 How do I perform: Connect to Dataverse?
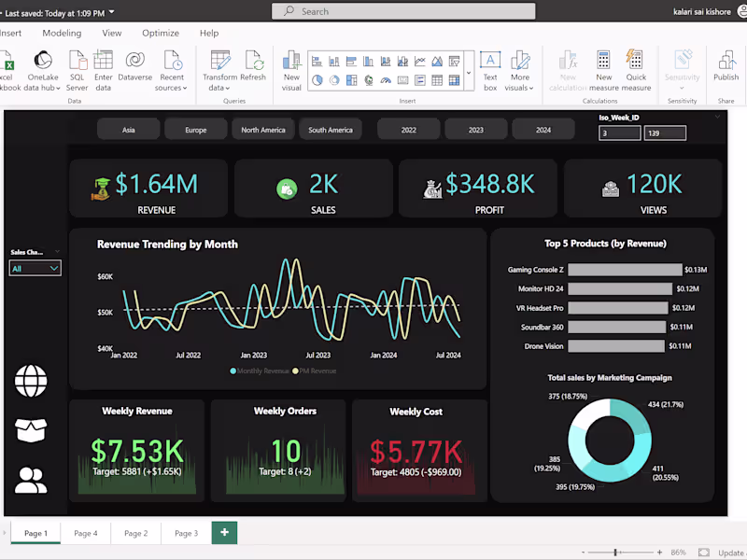pyautogui.click(x=134, y=65)
